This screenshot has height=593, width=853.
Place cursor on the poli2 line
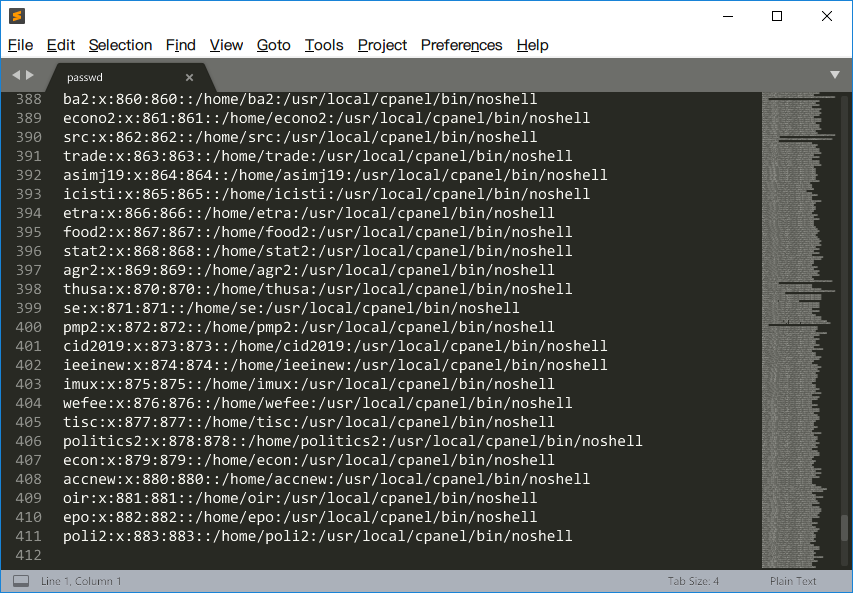pos(318,536)
